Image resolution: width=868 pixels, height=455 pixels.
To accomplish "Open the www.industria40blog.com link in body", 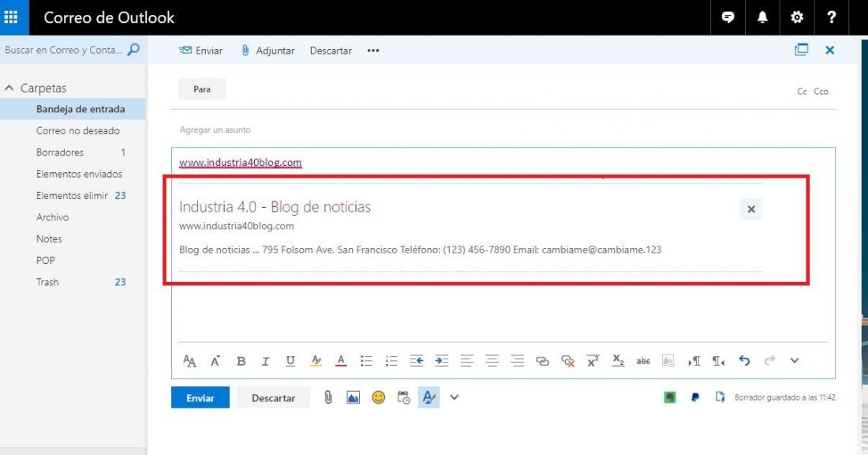I will 240,163.
